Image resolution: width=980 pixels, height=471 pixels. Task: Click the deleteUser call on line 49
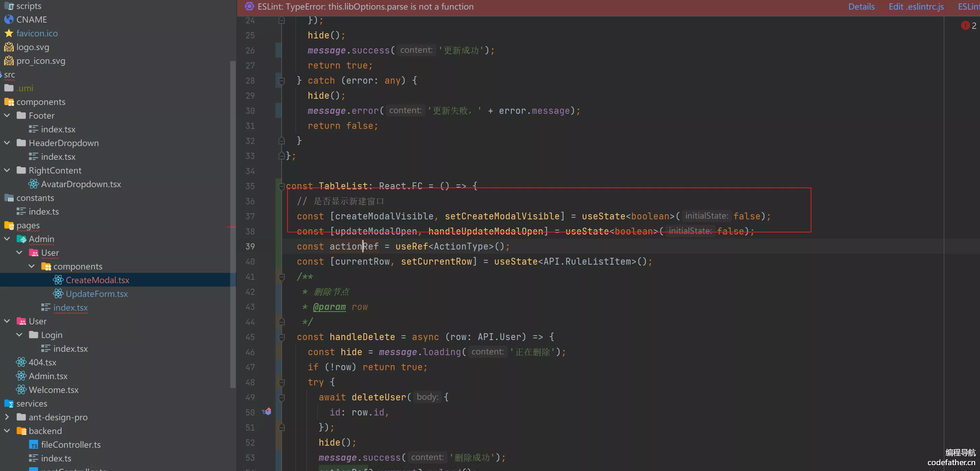point(379,397)
